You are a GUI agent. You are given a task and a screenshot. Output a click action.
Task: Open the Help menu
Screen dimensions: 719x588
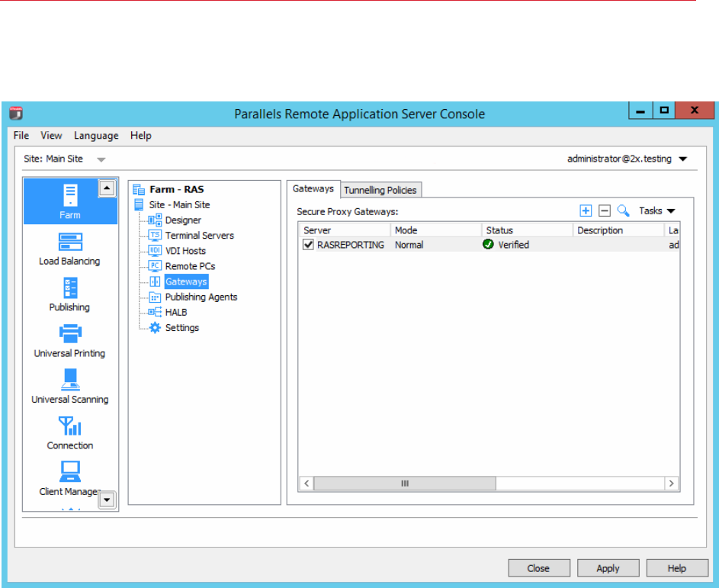(x=140, y=135)
